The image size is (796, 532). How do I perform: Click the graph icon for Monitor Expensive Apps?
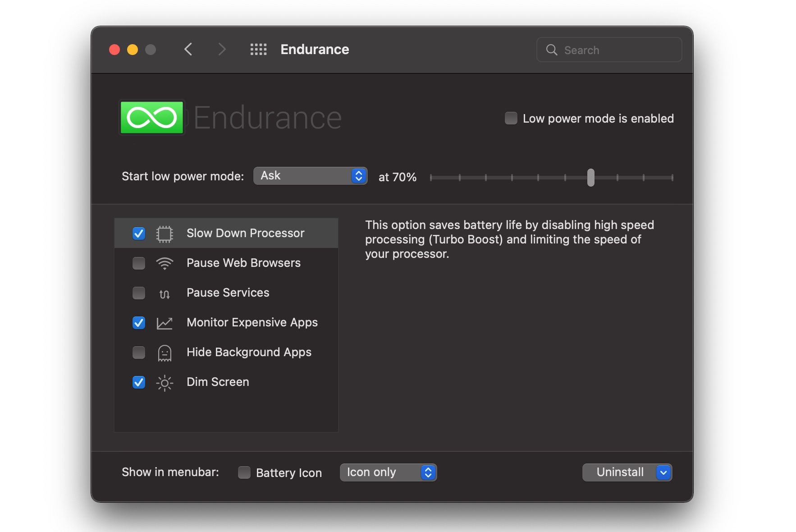[165, 323]
